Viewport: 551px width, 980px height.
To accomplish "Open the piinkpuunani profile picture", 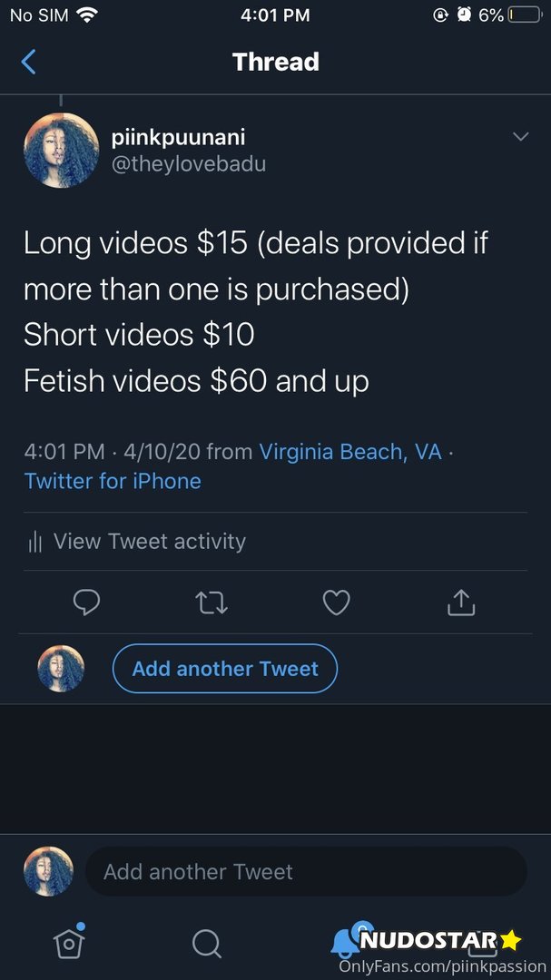I will (61, 151).
